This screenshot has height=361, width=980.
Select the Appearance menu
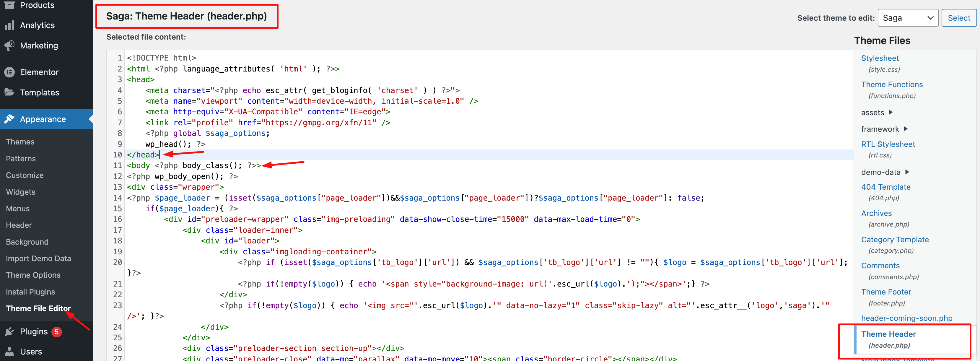click(46, 119)
